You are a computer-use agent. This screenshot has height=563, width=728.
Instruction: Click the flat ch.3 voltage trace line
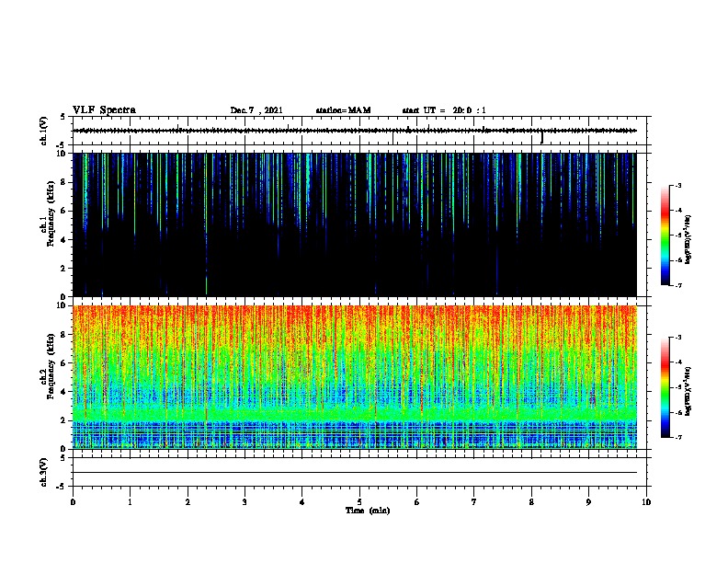(x=355, y=473)
